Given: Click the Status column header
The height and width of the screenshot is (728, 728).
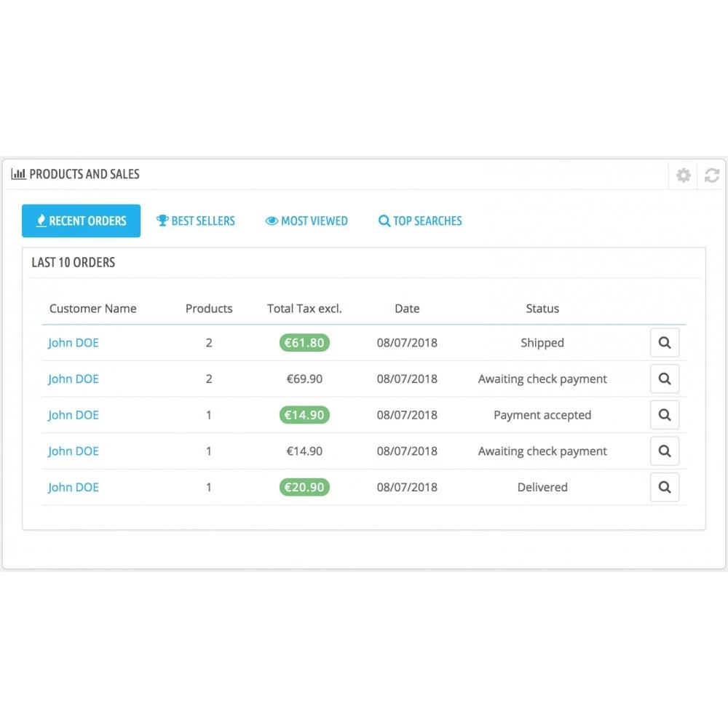Looking at the screenshot, I should click(x=542, y=309).
